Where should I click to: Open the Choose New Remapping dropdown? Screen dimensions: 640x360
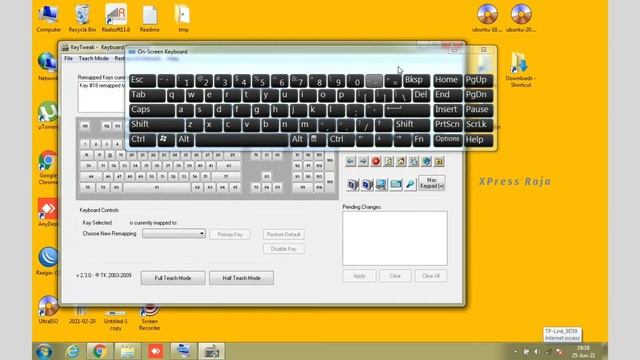pos(174,233)
